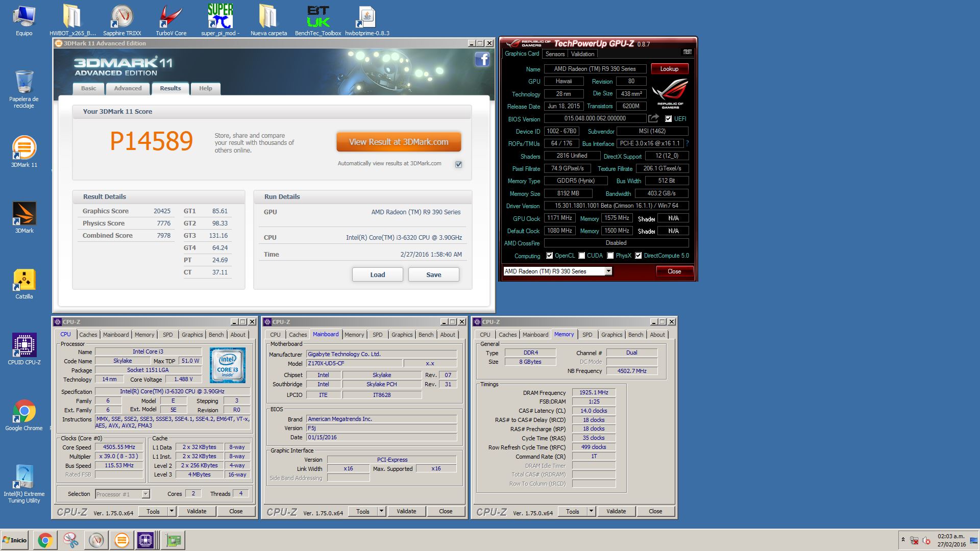Click Inicio start button
The height and width of the screenshot is (551, 980).
point(15,540)
